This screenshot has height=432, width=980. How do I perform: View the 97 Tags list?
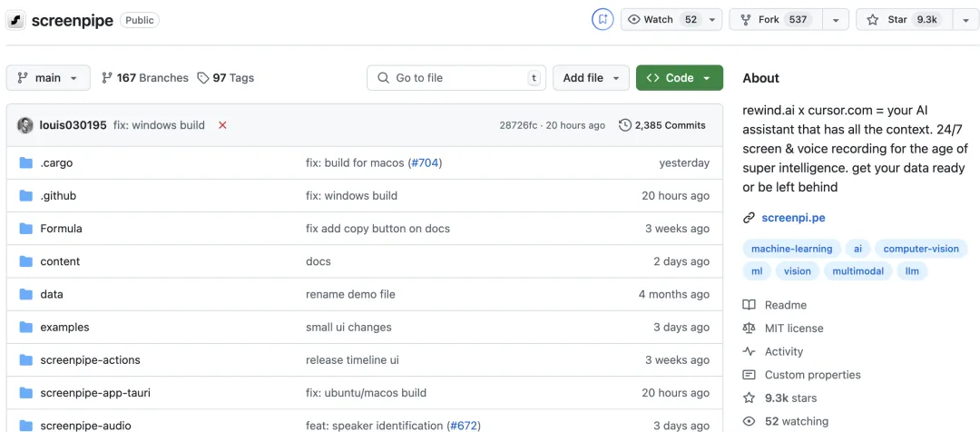[x=226, y=78]
